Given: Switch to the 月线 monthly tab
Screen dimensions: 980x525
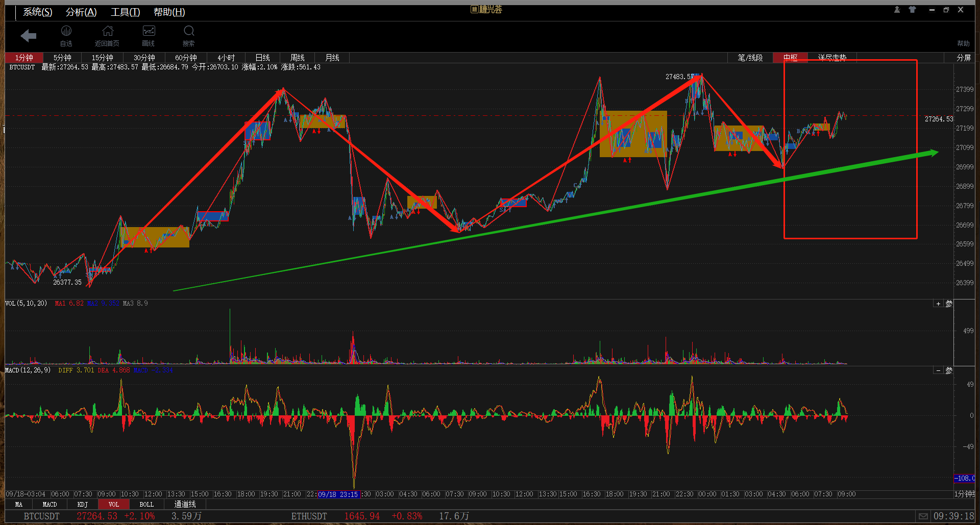Looking at the screenshot, I should click(332, 58).
